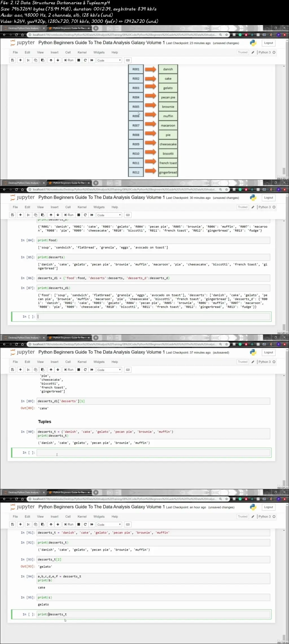Cut selected cells in '23 minutes ago' notebook
Viewport: 289px width, 644px height.
(x=29, y=60)
